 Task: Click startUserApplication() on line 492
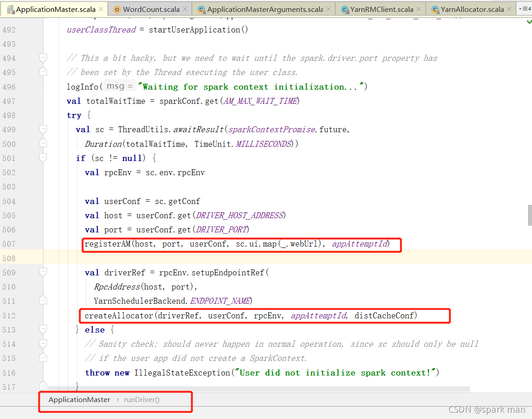tap(198, 30)
